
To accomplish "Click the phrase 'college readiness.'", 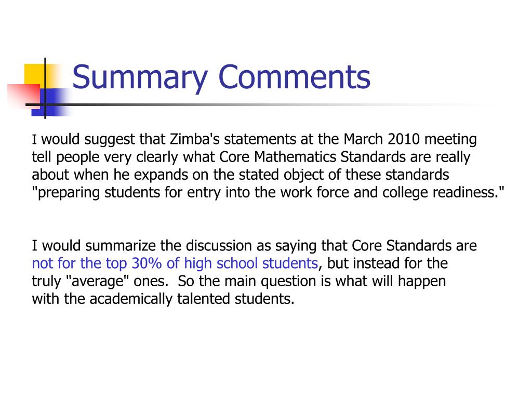I will [443, 192].
